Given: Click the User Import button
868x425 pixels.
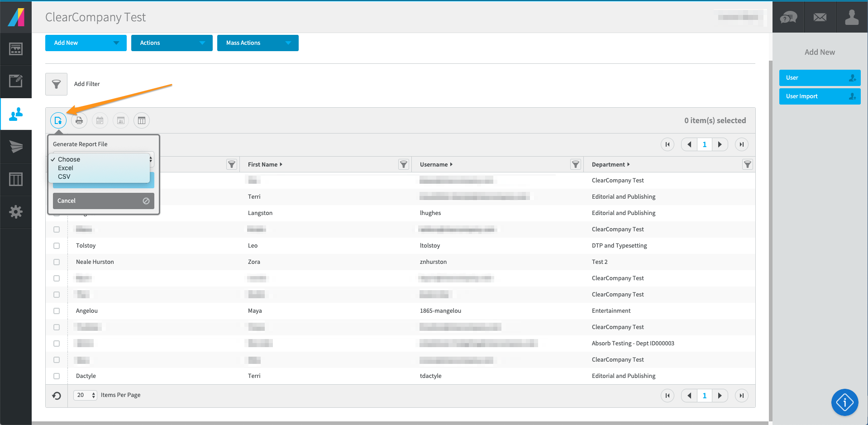Looking at the screenshot, I should coord(820,96).
